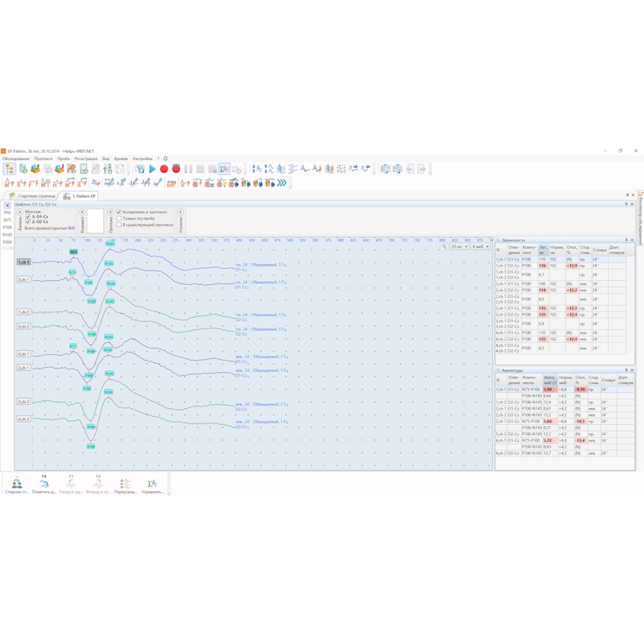Image resolution: width=644 pixels, height=644 pixels.
Task: Click the Лат, мс column header
Action: click(543, 250)
